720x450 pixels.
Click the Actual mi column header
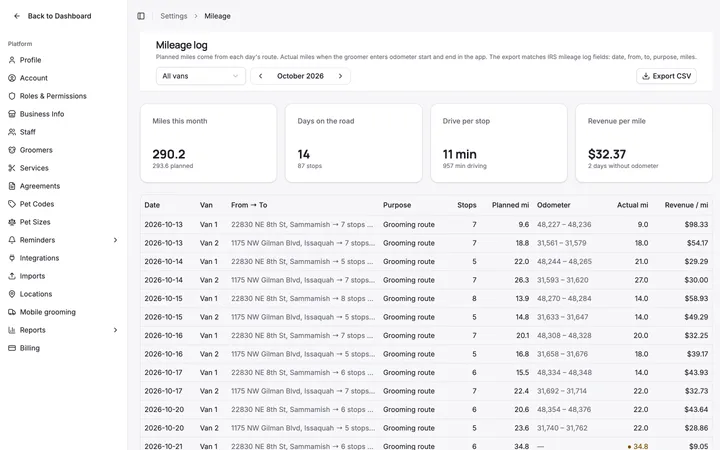[632, 205]
